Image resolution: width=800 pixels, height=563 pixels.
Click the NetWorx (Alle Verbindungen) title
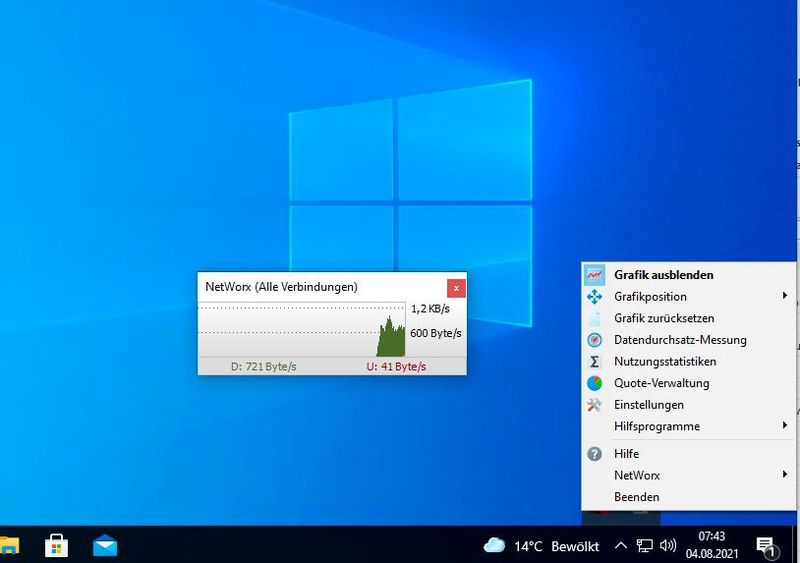tap(281, 287)
